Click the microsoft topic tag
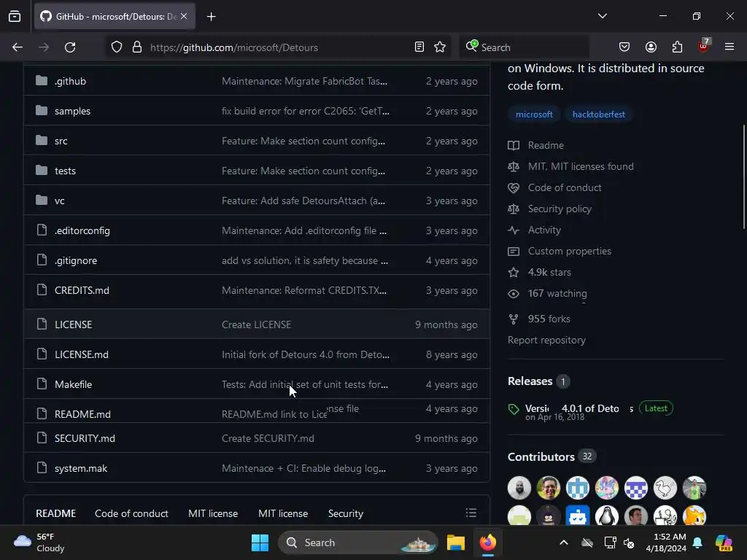Screen dimensions: 747x560 [534, 114]
